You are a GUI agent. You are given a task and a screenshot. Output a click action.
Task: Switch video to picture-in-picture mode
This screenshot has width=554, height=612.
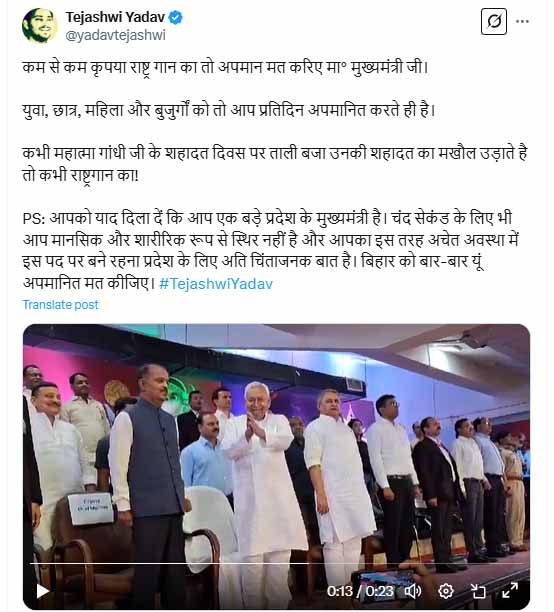478,591
